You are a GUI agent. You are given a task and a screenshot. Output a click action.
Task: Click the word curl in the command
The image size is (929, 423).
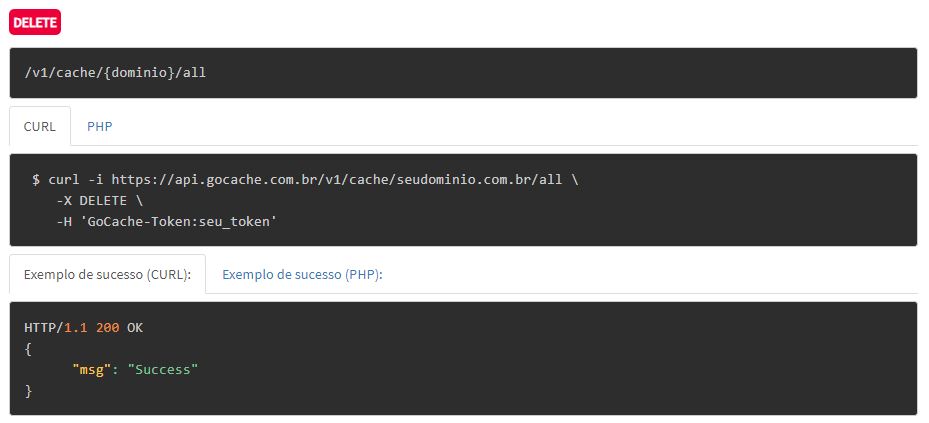point(64,180)
